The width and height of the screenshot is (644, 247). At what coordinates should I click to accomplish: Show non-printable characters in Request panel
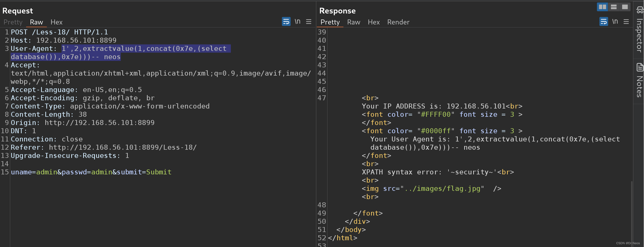[297, 21]
